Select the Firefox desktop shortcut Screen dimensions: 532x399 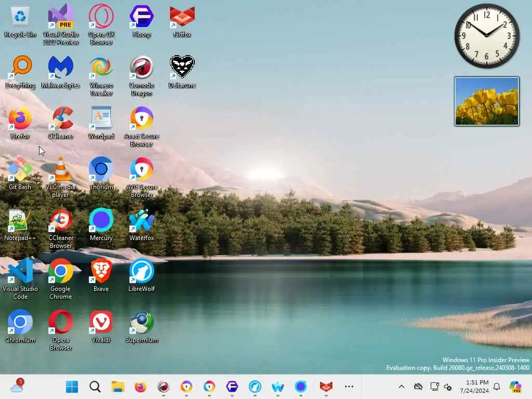pyautogui.click(x=20, y=123)
